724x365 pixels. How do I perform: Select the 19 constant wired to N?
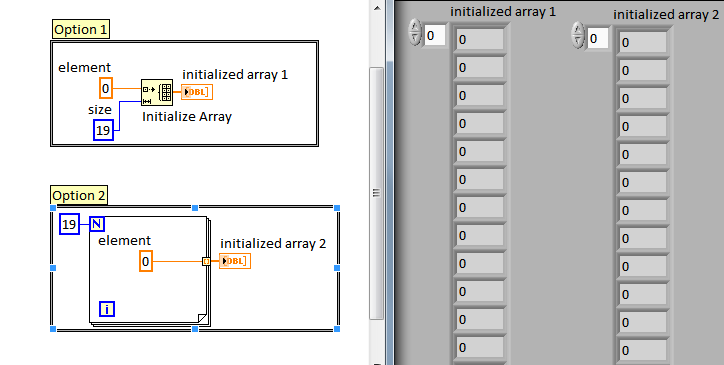point(69,224)
